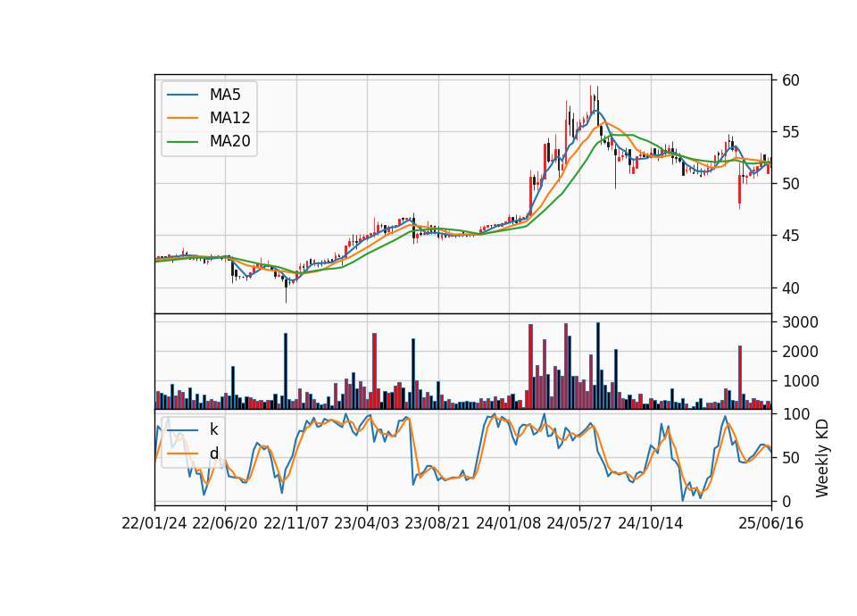857x616 pixels.
Task: Click the k legend label
Action: click(213, 429)
